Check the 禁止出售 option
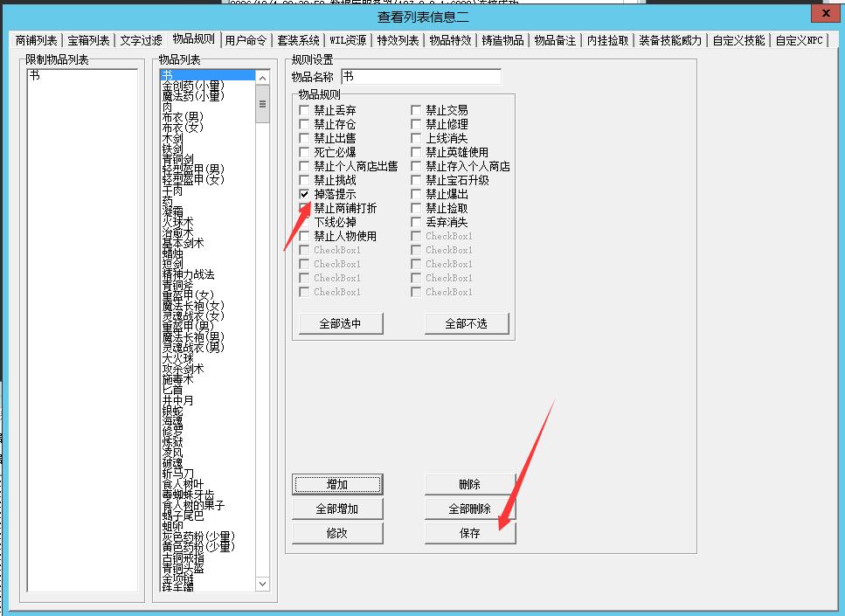 pyautogui.click(x=304, y=138)
